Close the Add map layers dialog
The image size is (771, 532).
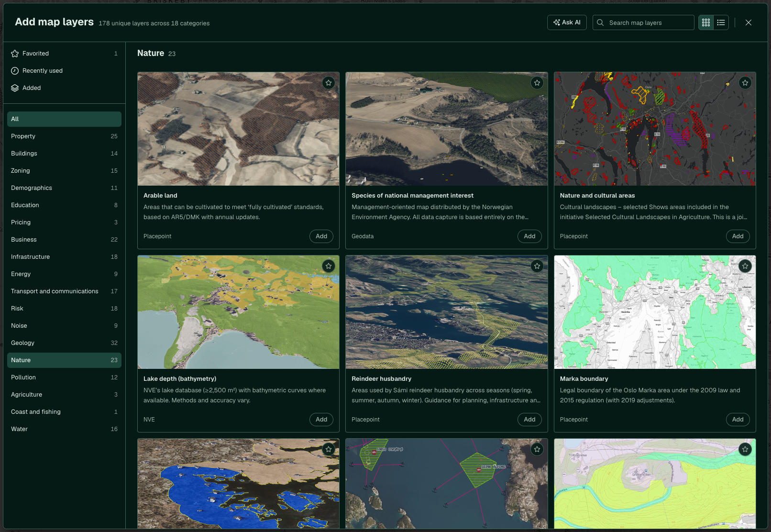point(749,22)
